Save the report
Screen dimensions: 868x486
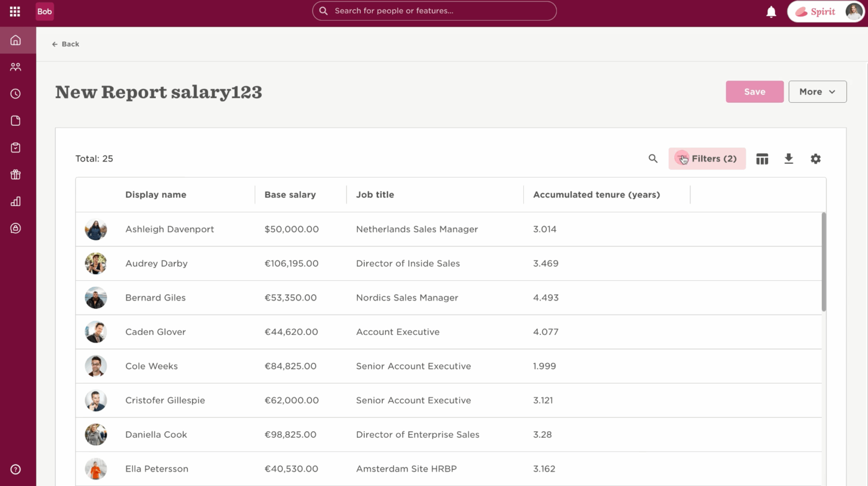[755, 92]
